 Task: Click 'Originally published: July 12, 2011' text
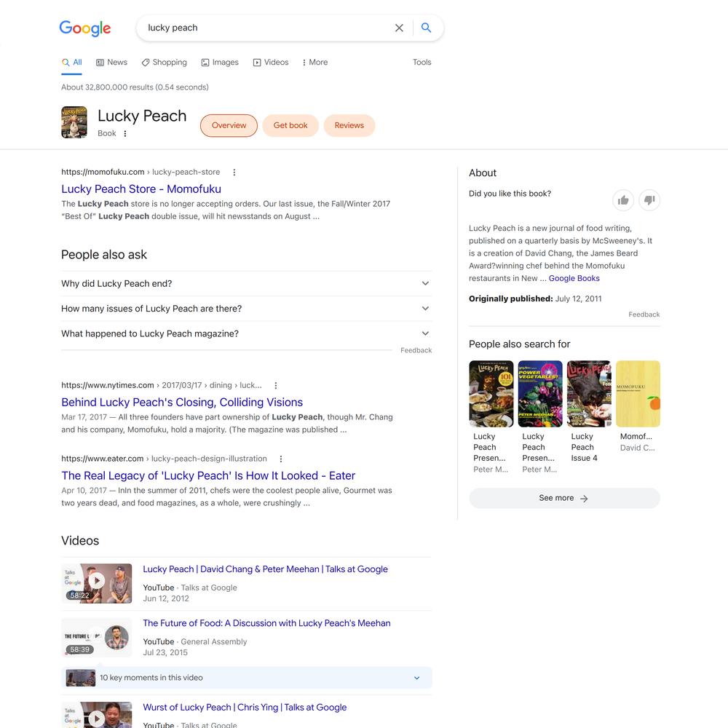(x=535, y=298)
